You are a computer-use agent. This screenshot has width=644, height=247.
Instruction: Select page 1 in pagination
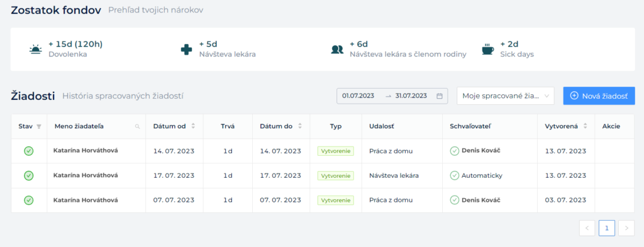(x=607, y=228)
